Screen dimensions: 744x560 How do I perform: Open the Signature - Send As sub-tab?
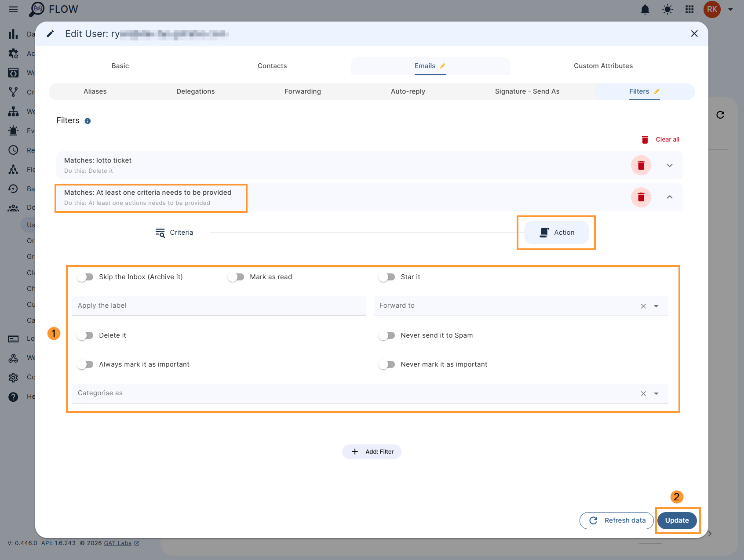(x=527, y=91)
